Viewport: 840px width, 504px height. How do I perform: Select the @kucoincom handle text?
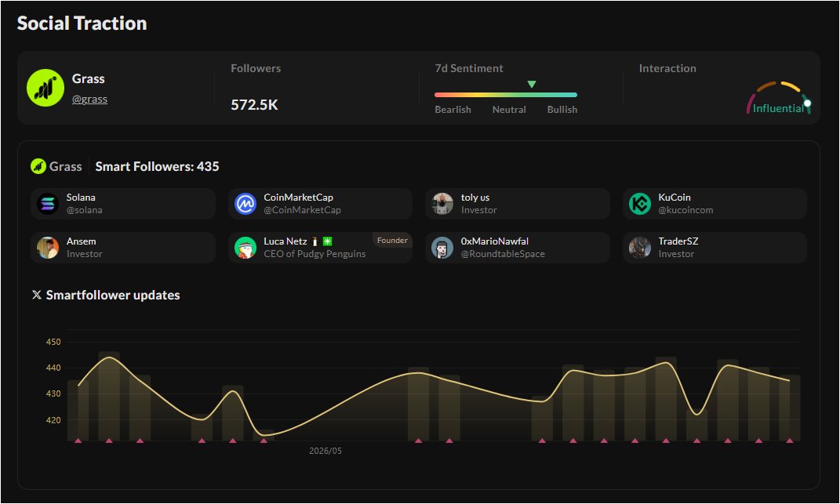685,210
